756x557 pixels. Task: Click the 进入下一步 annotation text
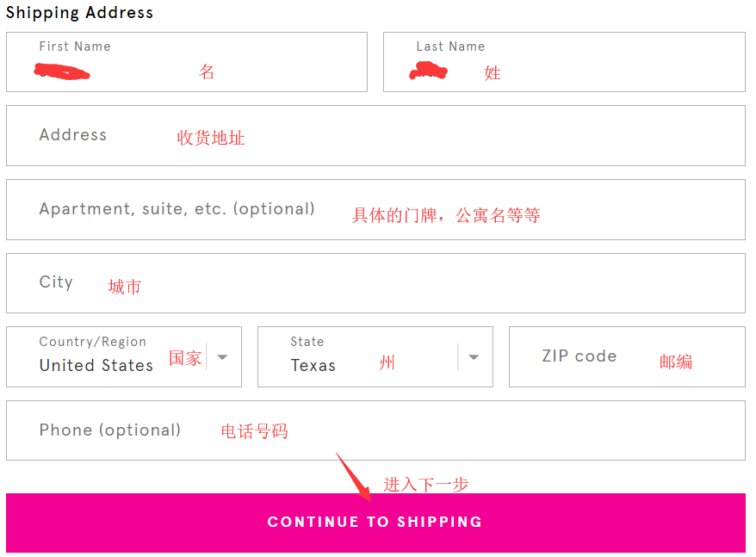426,485
